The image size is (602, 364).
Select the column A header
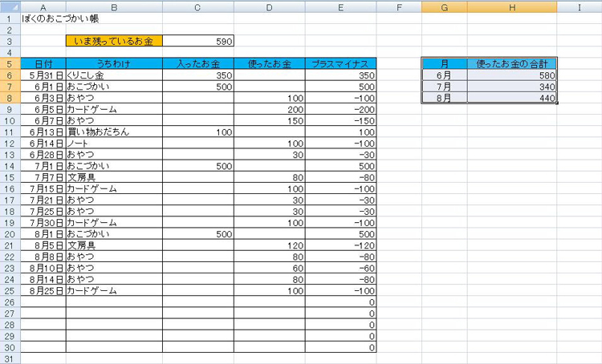click(x=43, y=6)
